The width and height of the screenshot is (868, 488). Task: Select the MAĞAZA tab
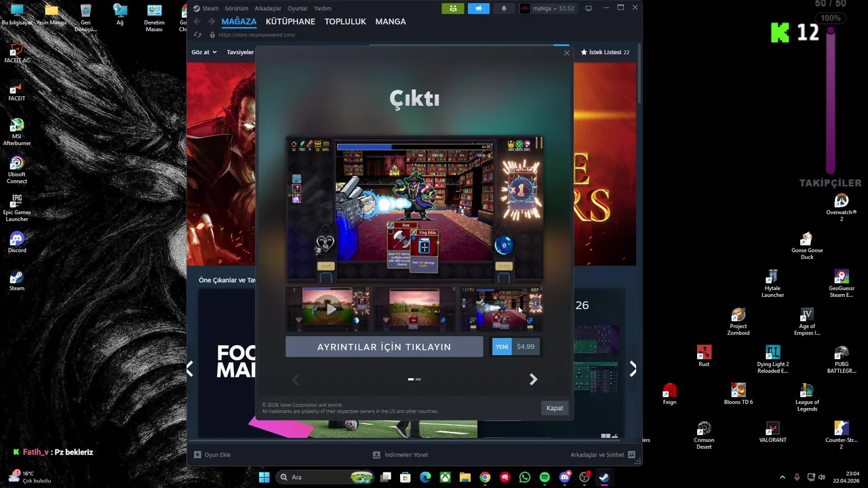(x=239, y=22)
